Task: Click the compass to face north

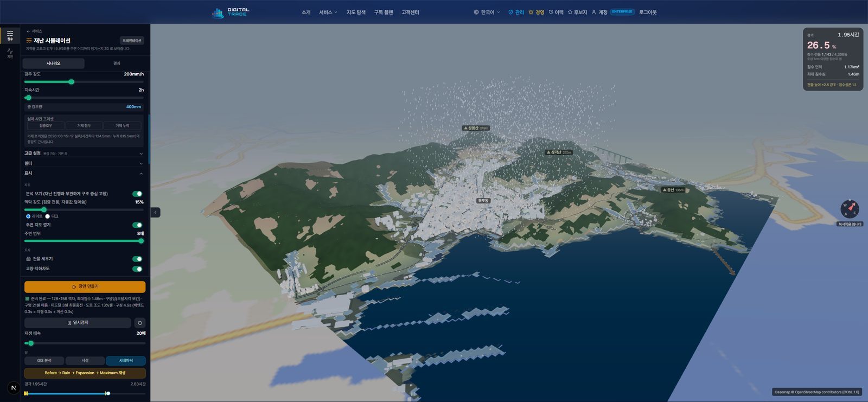Action: 849,209
